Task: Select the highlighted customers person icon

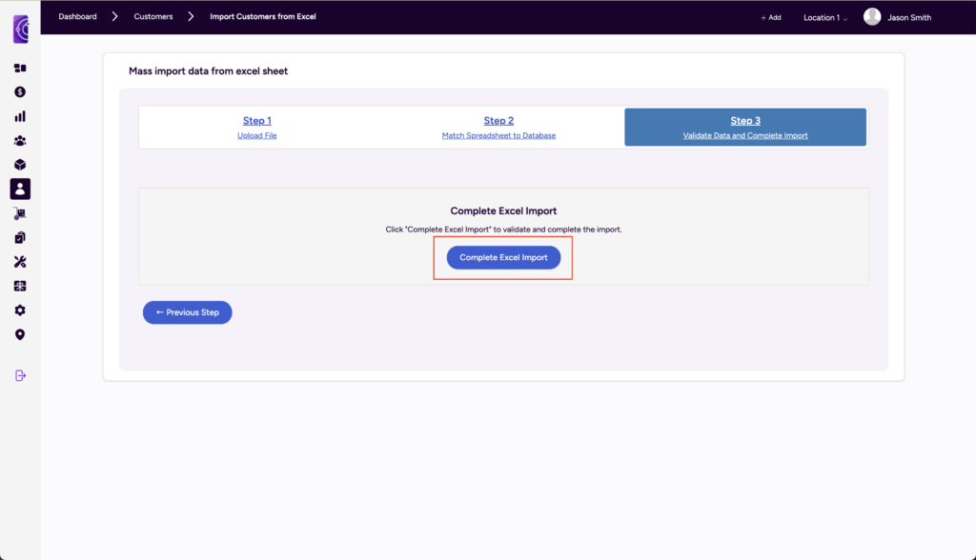Action: [20, 190]
